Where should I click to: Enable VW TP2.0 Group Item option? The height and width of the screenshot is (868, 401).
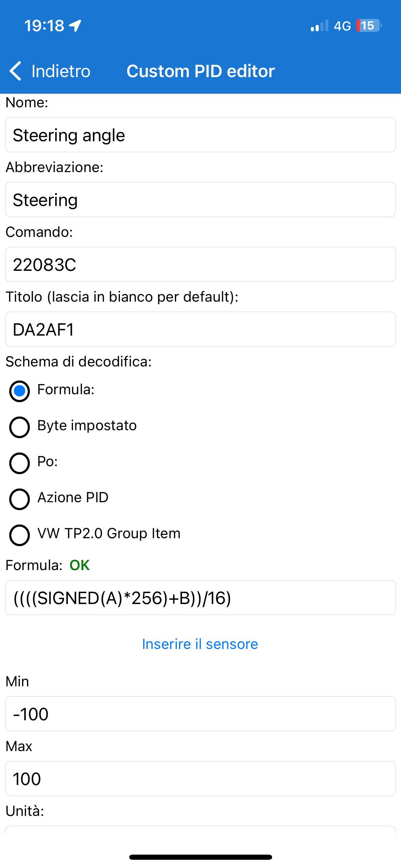(x=20, y=535)
